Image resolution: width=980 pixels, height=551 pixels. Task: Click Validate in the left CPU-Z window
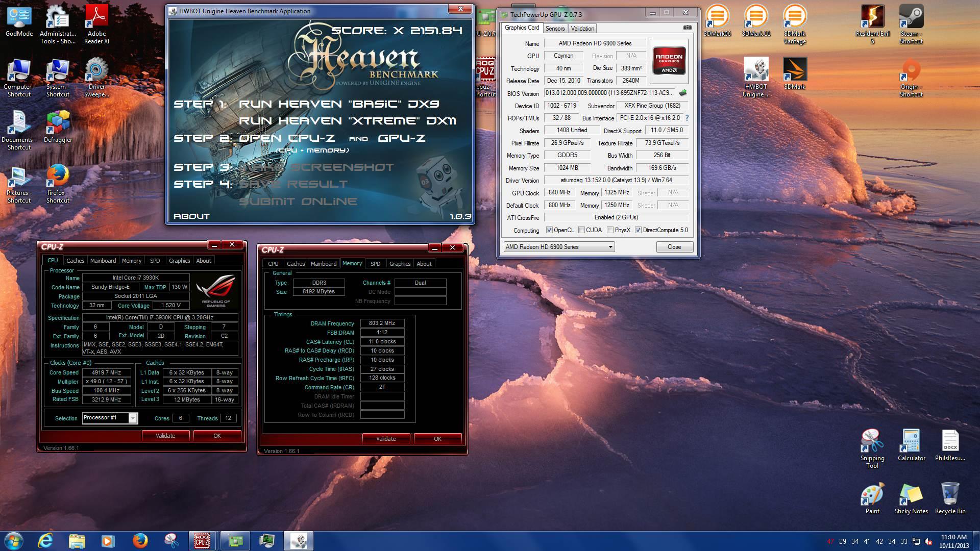tap(165, 436)
